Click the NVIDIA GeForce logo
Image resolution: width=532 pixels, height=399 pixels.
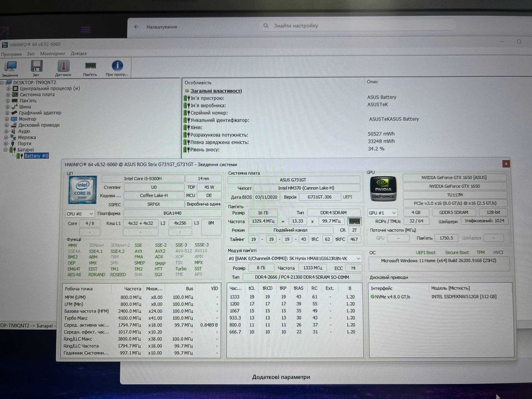pos(383,189)
